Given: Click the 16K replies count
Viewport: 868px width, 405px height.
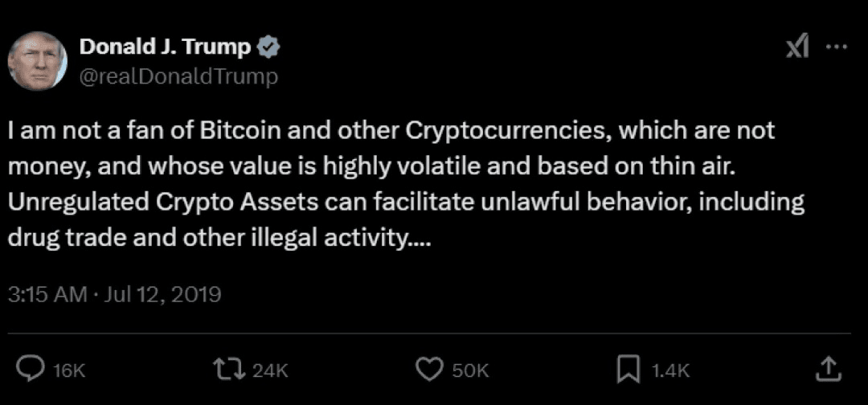Looking at the screenshot, I should 69,370.
